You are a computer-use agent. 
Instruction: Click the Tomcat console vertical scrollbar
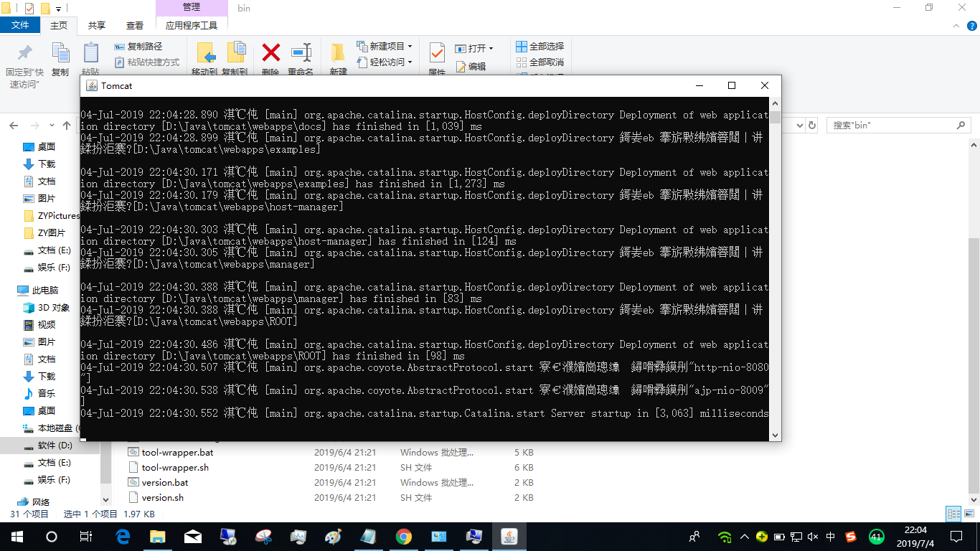tap(775, 269)
